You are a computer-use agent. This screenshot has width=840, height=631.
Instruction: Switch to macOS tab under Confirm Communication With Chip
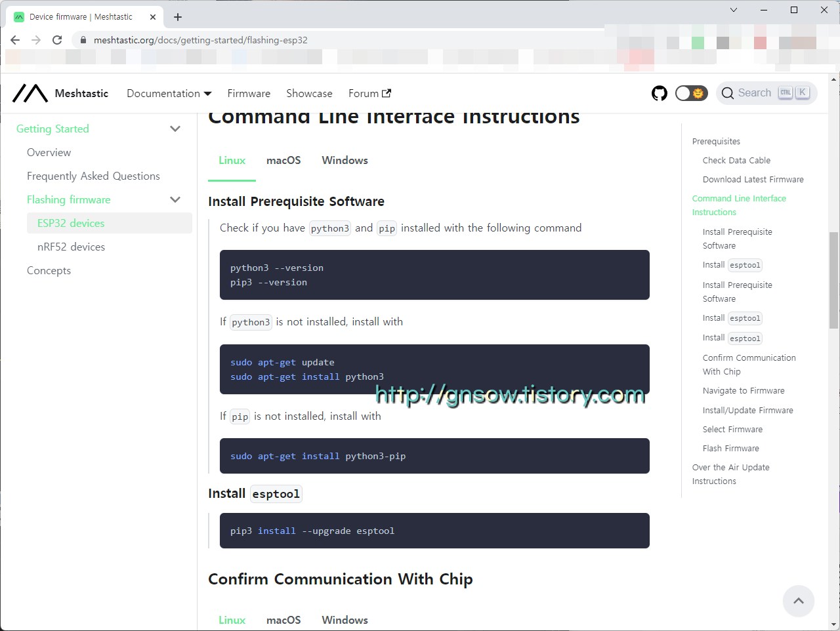click(283, 620)
